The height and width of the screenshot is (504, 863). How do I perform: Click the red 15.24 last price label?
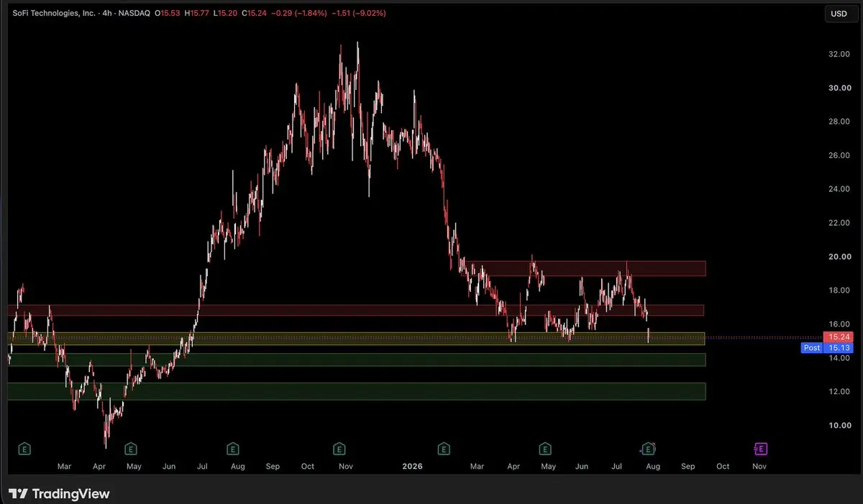coord(839,337)
